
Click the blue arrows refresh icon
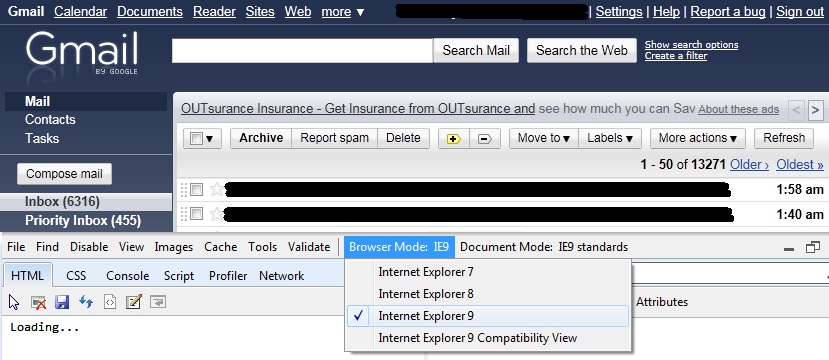coord(86,302)
